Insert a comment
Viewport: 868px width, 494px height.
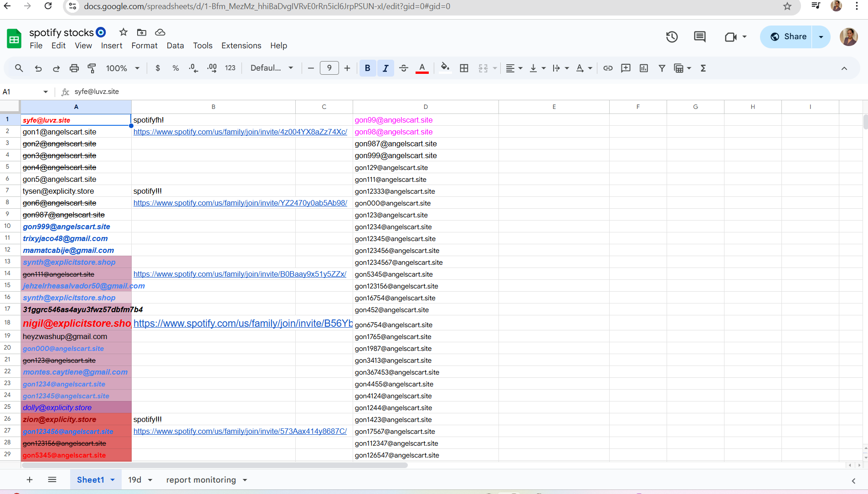(626, 68)
